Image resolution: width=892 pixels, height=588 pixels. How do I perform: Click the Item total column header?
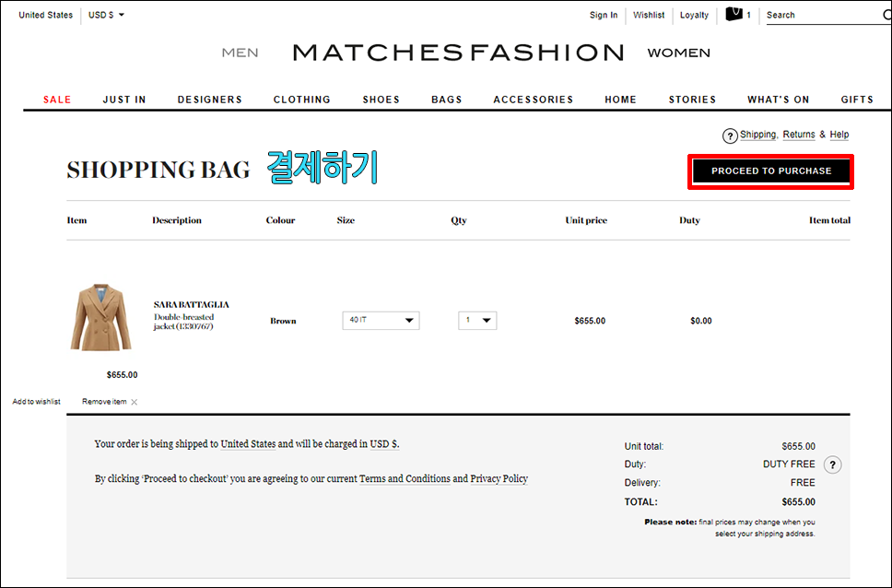[829, 220]
